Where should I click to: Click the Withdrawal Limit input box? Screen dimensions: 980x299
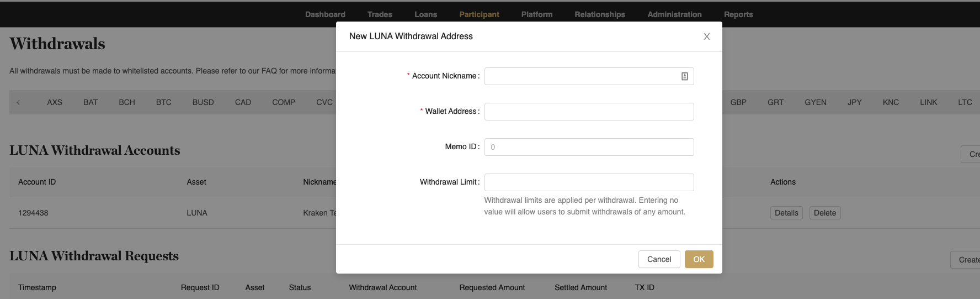click(x=589, y=182)
